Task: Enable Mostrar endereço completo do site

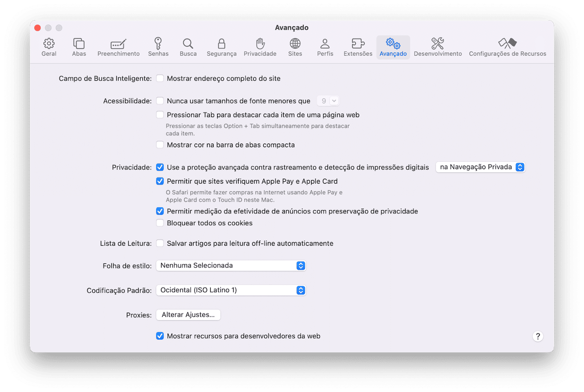Action: click(160, 78)
